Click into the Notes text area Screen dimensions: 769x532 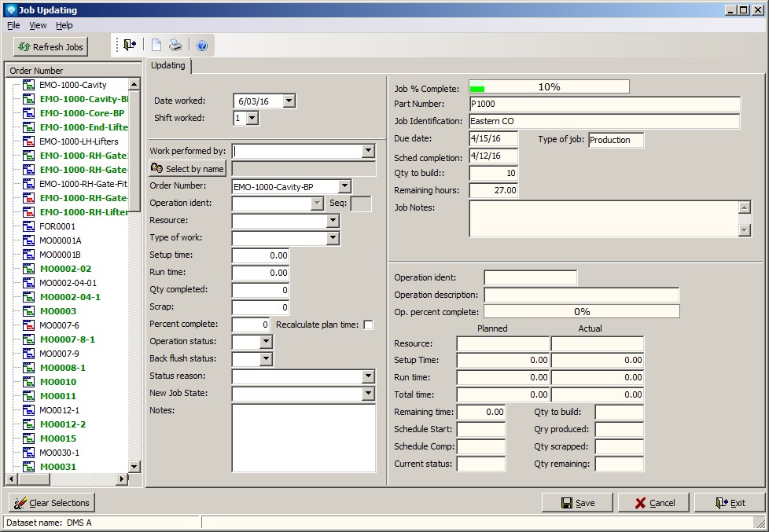(x=304, y=438)
